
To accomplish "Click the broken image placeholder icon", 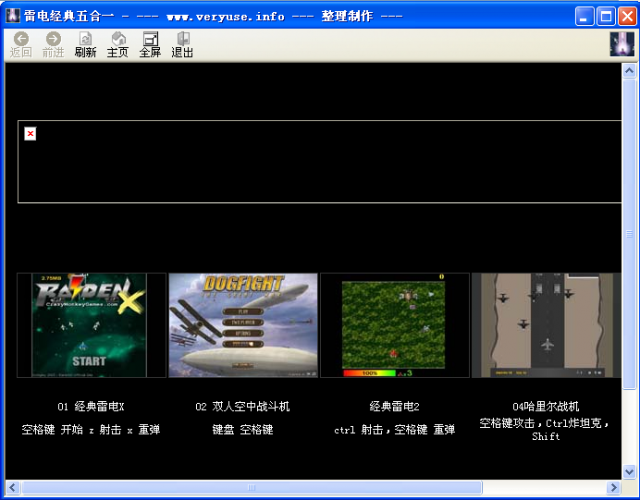I will pos(30,133).
